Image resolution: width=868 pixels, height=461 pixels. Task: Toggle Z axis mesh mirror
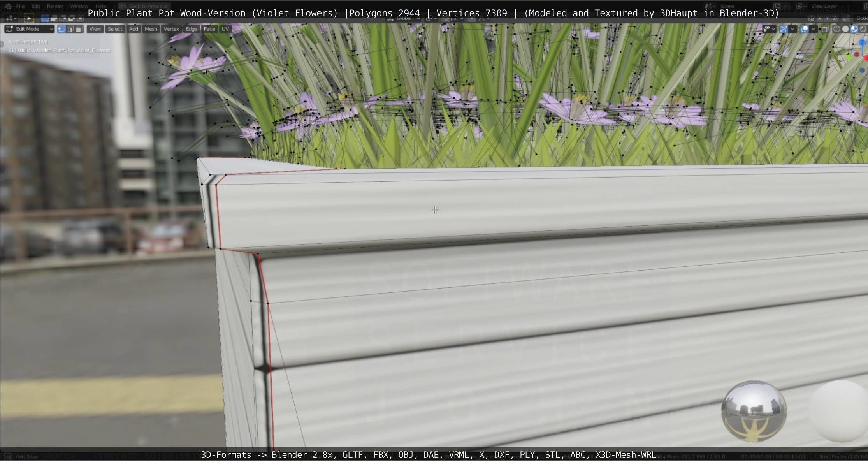tap(835, 18)
